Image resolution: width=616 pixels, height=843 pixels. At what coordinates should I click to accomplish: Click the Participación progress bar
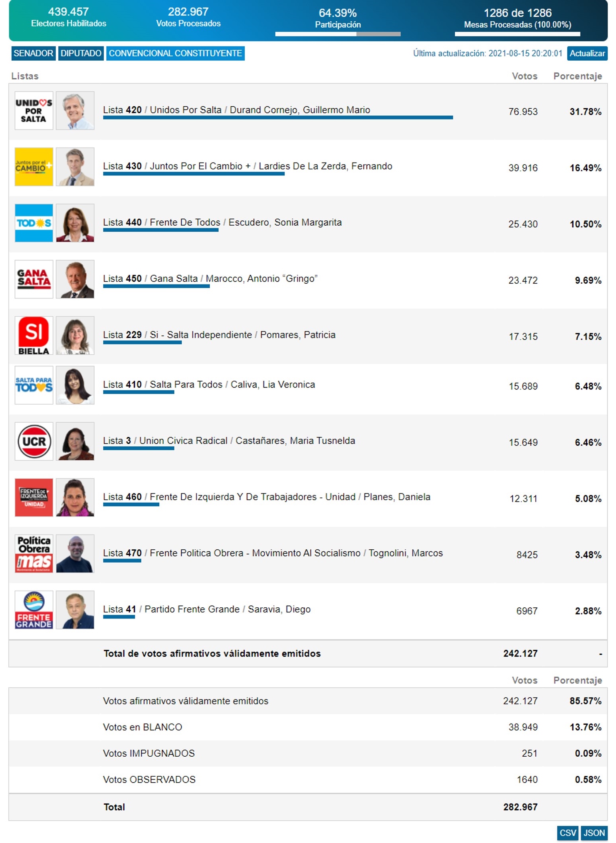point(338,34)
